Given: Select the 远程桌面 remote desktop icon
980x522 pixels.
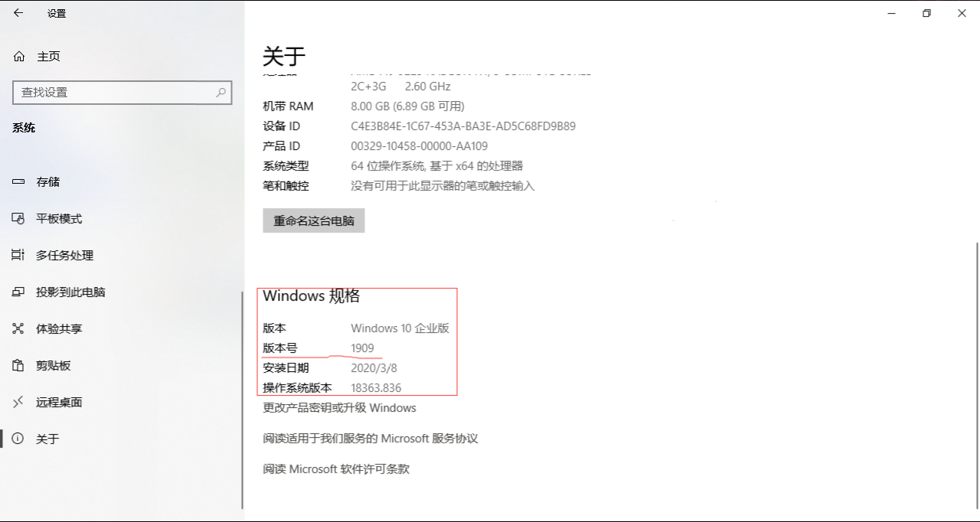Looking at the screenshot, I should (x=19, y=403).
